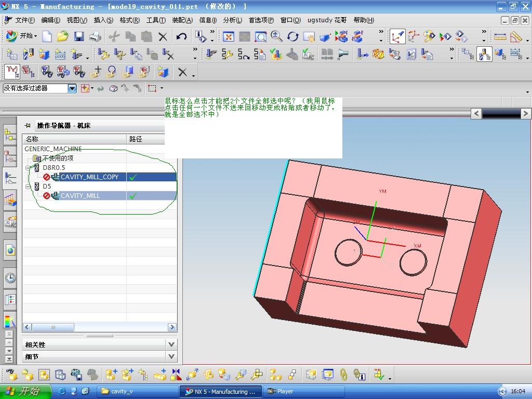Click Internet Explorer quick launch icon
This screenshot has width=532, height=399.
(x=62, y=391)
